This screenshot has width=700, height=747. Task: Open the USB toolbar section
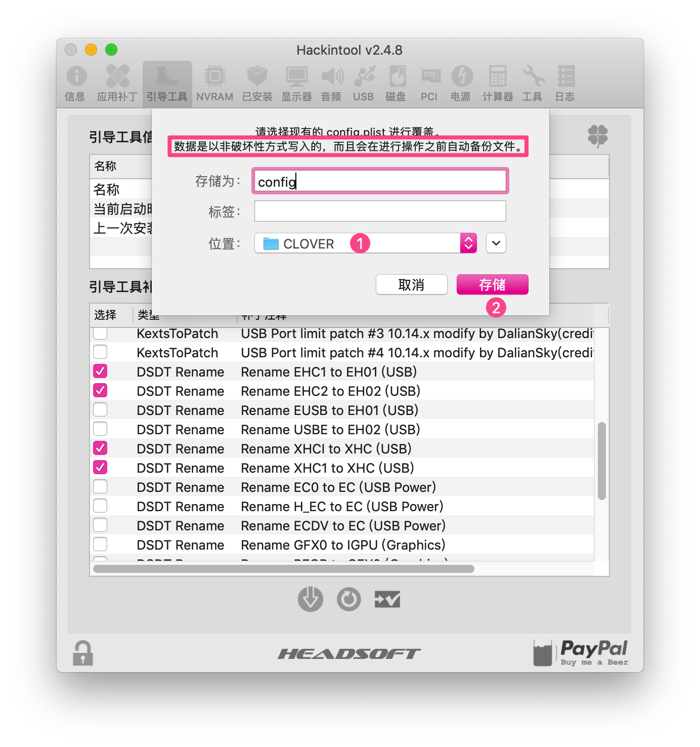coord(364,84)
